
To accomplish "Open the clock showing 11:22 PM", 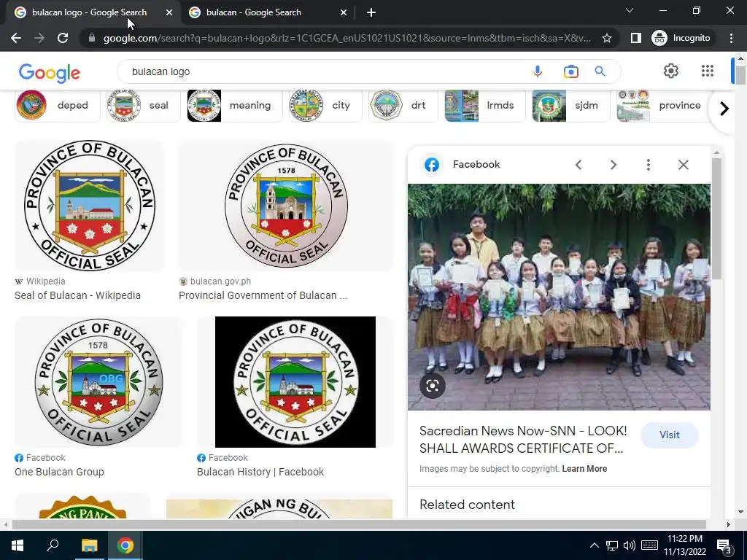I will [684, 545].
